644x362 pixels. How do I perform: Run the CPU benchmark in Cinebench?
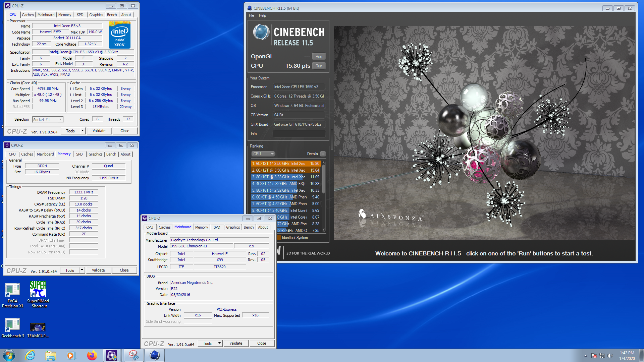(319, 66)
